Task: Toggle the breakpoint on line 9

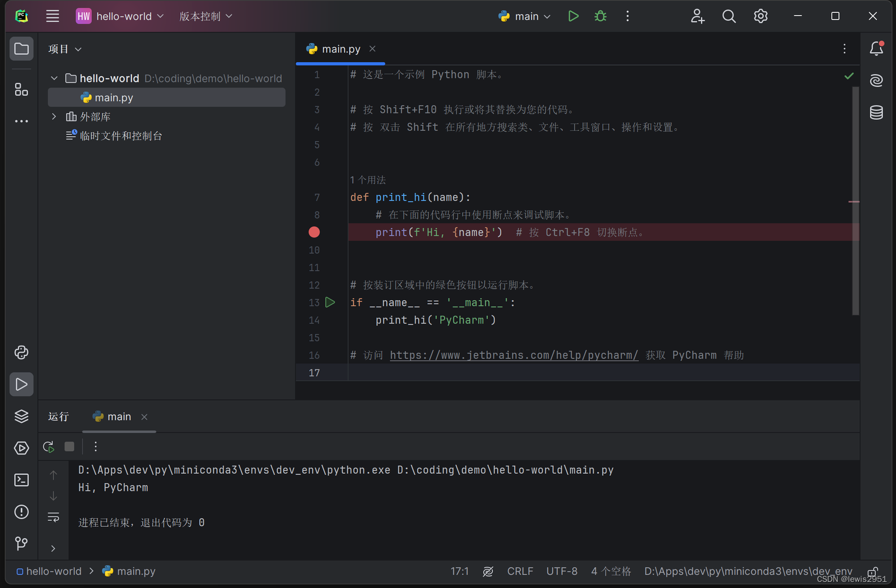Action: click(x=314, y=232)
